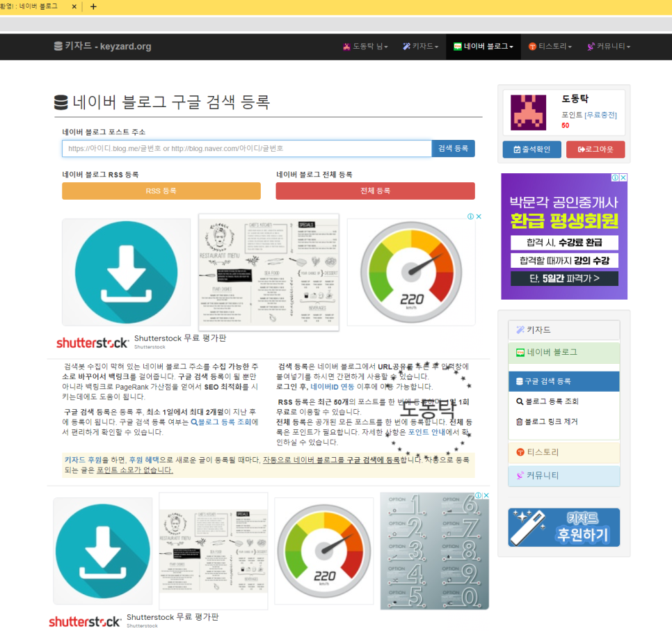
Task: Close the top Shutterstock ad via X icon
Action: click(x=479, y=216)
